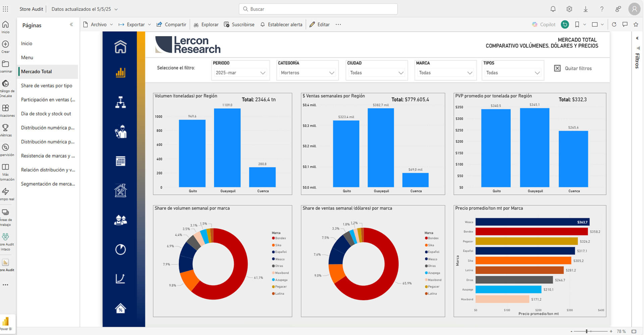This screenshot has height=335, width=644.
Task: Go to Share de ventas por tipo page
Action: [x=47, y=86]
